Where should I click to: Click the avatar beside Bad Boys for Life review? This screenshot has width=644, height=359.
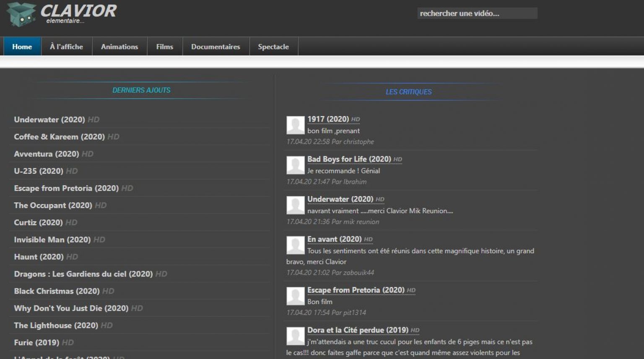coord(295,165)
